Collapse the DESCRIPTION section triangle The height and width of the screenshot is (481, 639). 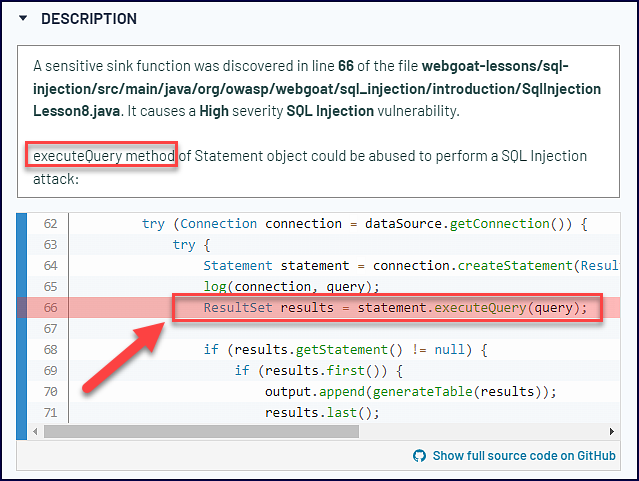pyautogui.click(x=23, y=19)
